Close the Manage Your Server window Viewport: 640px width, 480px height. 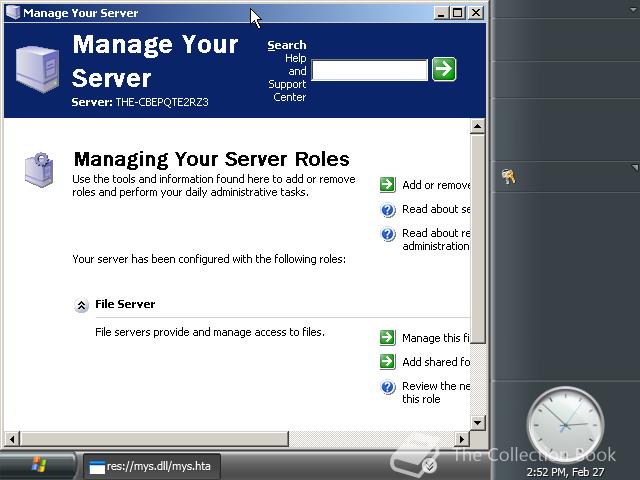(476, 13)
